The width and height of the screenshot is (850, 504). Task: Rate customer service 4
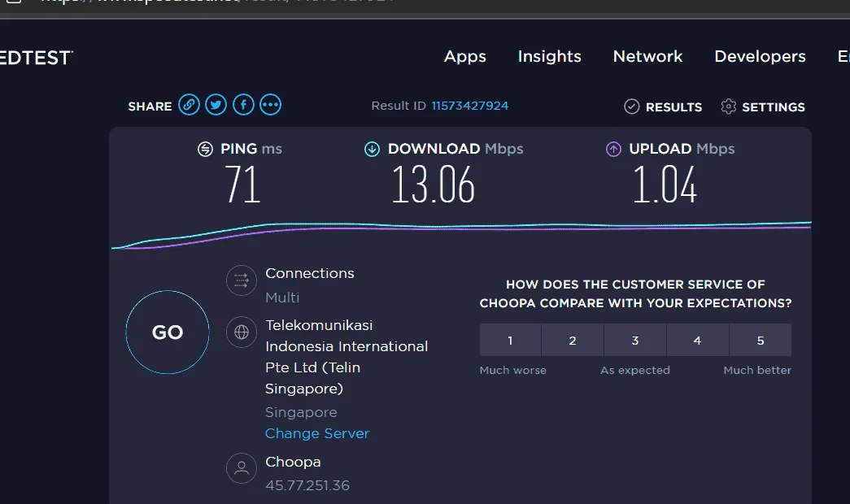click(x=698, y=341)
